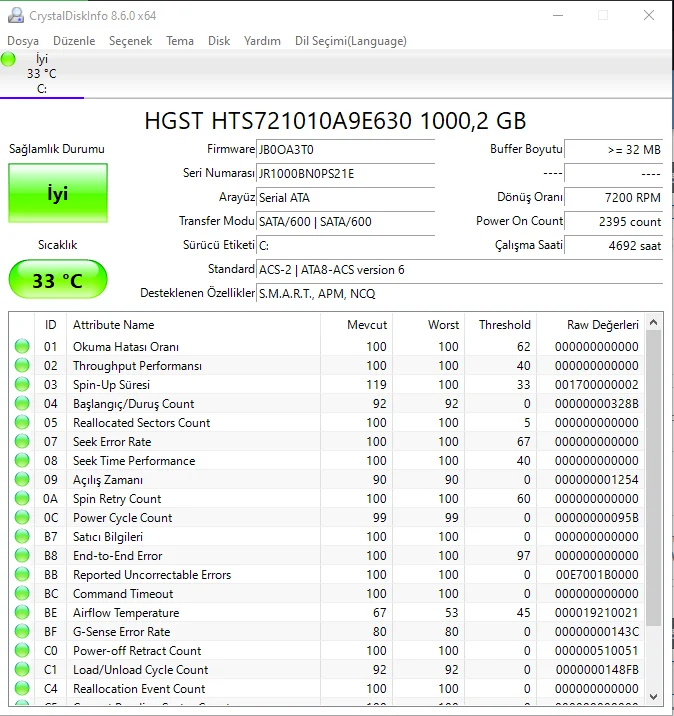The image size is (674, 716).
Task: Click the CrystalDiskInfo app icon in title bar
Action: pos(16,16)
